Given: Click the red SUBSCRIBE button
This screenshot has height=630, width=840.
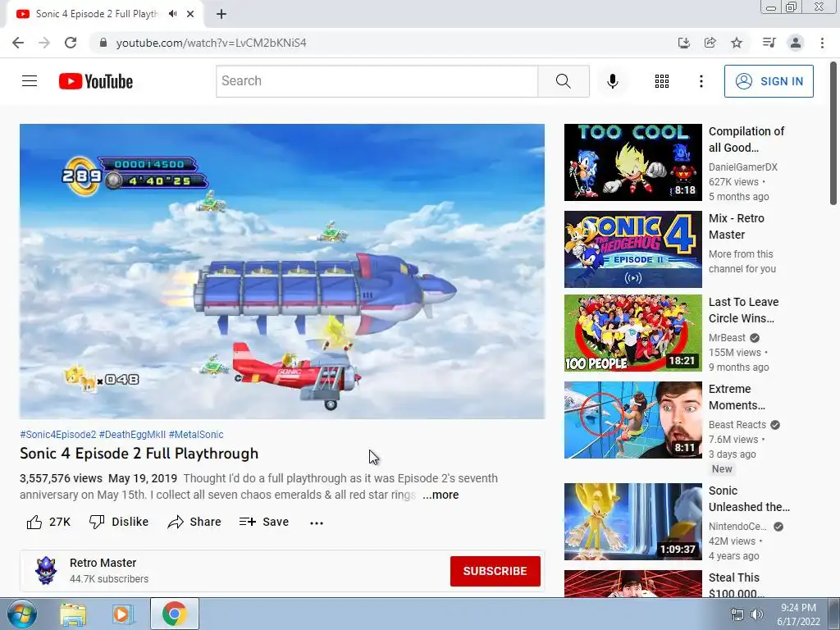Looking at the screenshot, I should [x=495, y=571].
